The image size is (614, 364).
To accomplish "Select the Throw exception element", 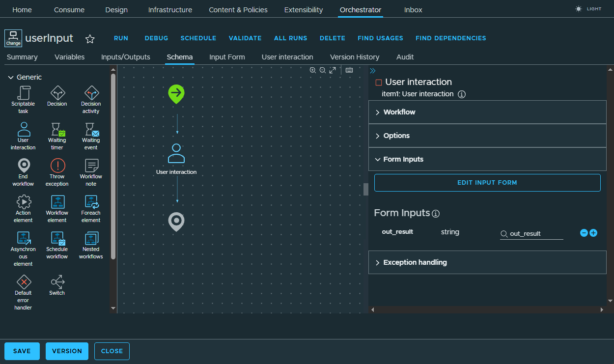I will point(57,169).
